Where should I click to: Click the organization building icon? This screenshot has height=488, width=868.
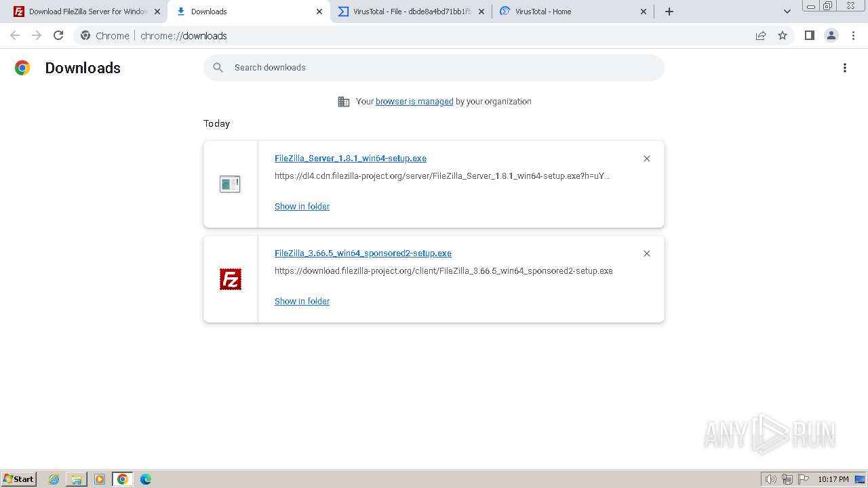tap(344, 102)
